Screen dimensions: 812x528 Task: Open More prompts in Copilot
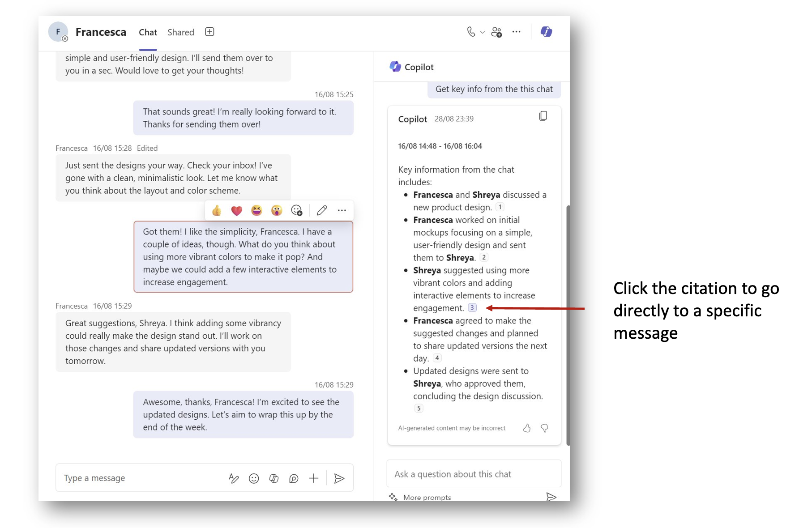pyautogui.click(x=420, y=497)
